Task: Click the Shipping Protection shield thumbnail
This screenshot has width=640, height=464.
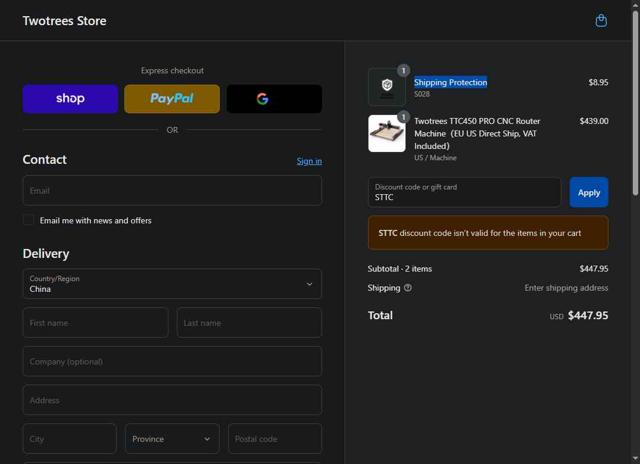Action: (x=387, y=87)
